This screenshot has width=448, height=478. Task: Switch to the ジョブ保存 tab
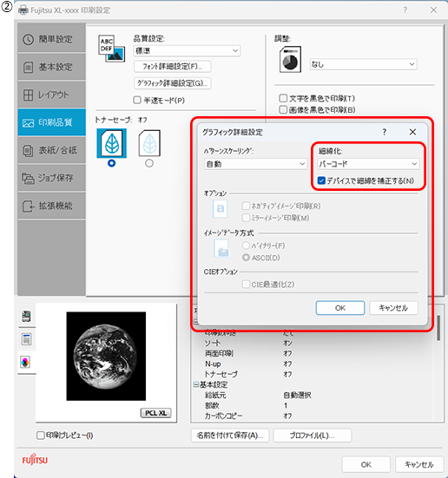tap(51, 178)
